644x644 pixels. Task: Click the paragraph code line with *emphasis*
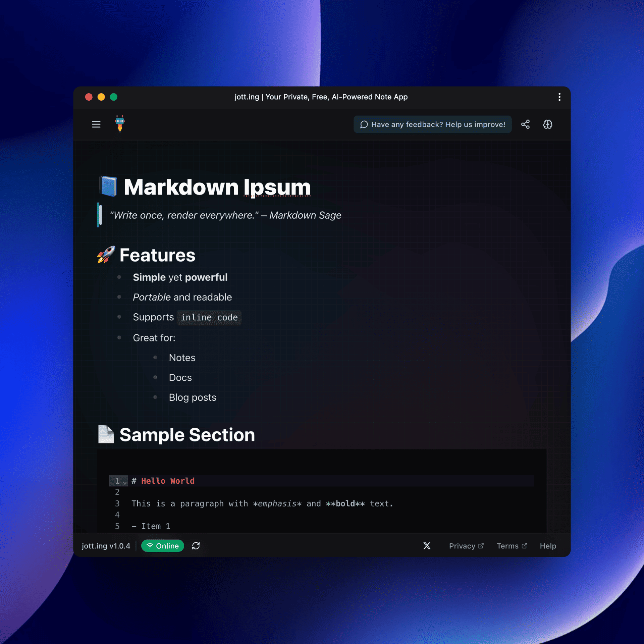[x=262, y=503]
